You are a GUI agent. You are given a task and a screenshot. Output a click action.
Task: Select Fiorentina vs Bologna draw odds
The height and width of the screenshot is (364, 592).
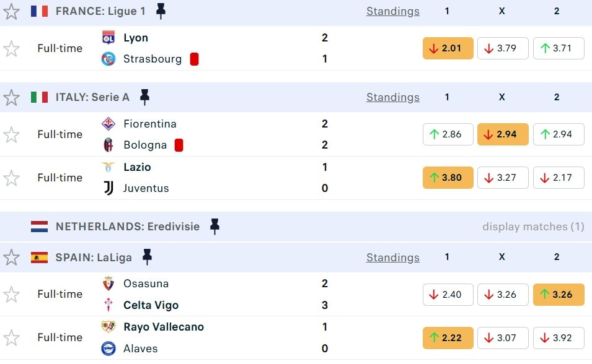[x=502, y=134]
